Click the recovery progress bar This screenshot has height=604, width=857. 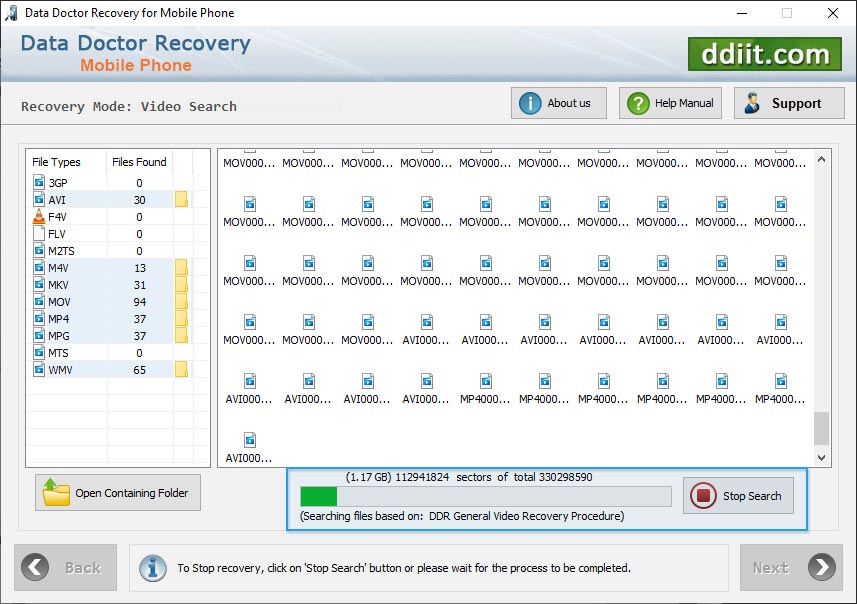pyautogui.click(x=485, y=495)
